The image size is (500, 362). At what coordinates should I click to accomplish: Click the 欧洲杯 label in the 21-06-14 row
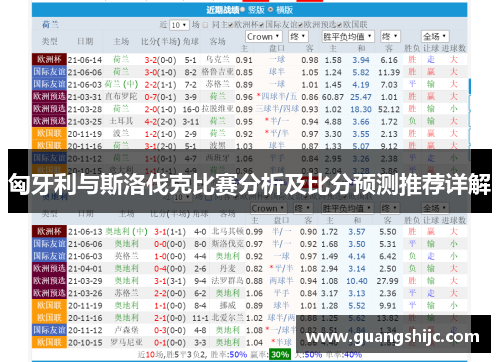49,60
